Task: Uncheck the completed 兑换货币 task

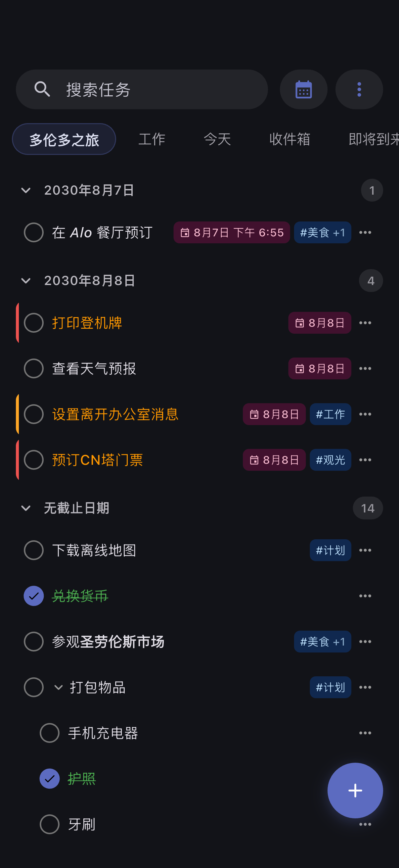Action: click(34, 596)
